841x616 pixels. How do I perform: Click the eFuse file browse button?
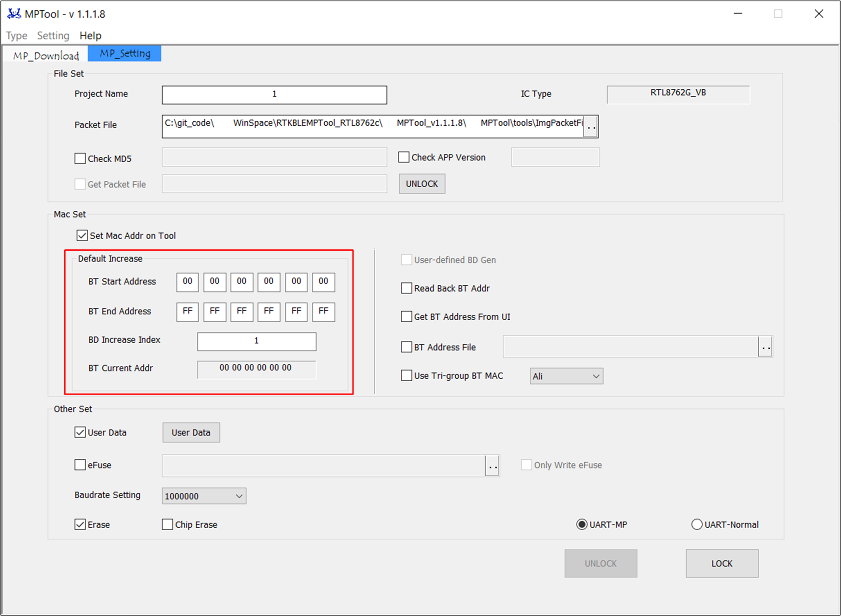(492, 466)
